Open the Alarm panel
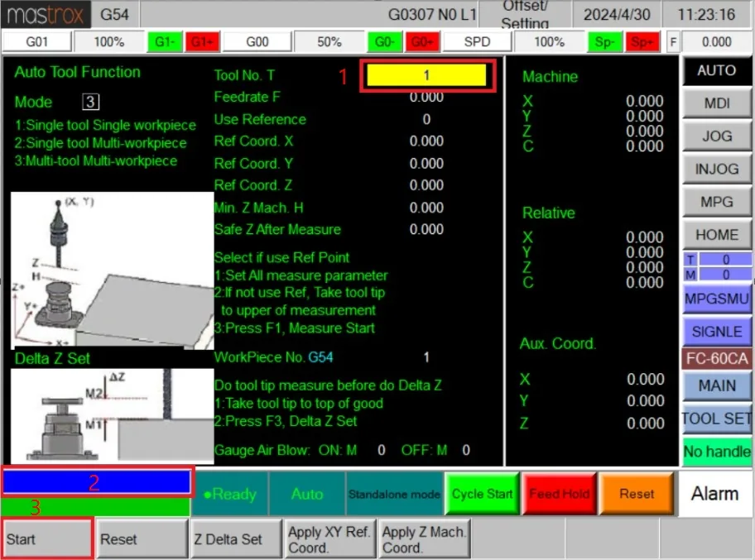 pyautogui.click(x=714, y=494)
